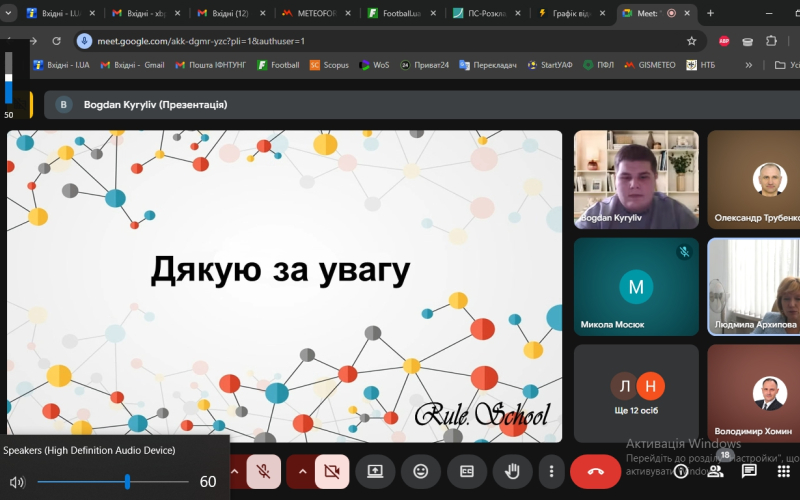Expand video settings arrow beside camera
Screen dimensions: 800x500
(x=302, y=471)
